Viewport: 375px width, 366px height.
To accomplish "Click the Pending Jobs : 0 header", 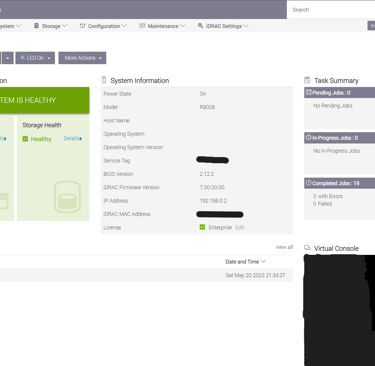I will [x=339, y=93].
